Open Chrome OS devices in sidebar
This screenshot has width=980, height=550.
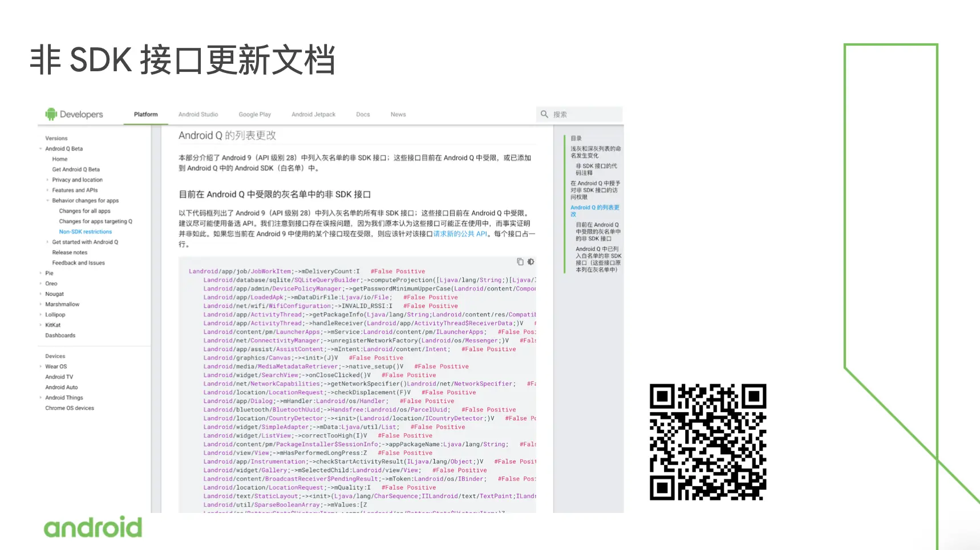[x=70, y=408]
